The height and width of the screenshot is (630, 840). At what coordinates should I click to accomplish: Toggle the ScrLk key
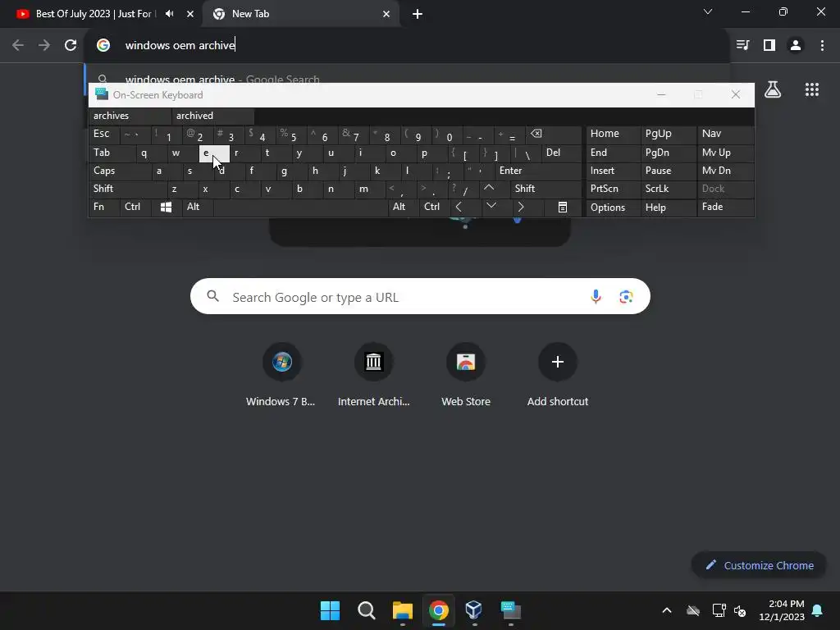[x=668, y=189]
